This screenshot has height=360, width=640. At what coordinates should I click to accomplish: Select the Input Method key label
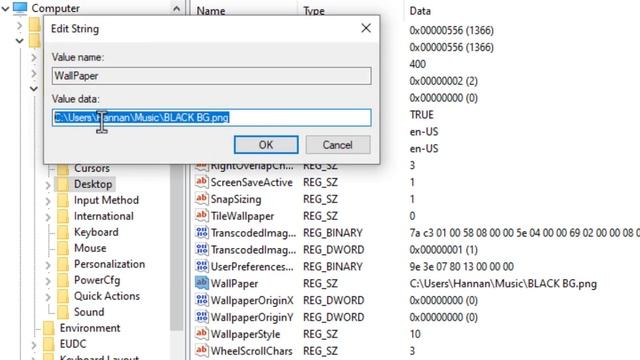coord(106,200)
